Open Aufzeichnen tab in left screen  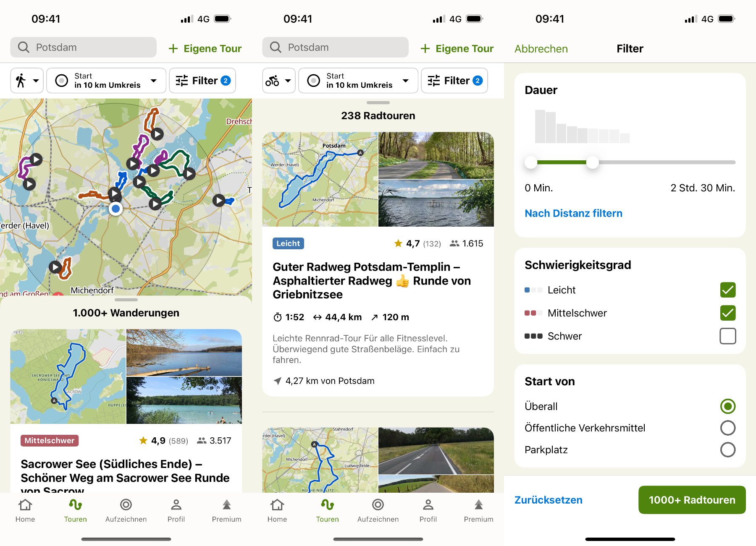click(126, 510)
